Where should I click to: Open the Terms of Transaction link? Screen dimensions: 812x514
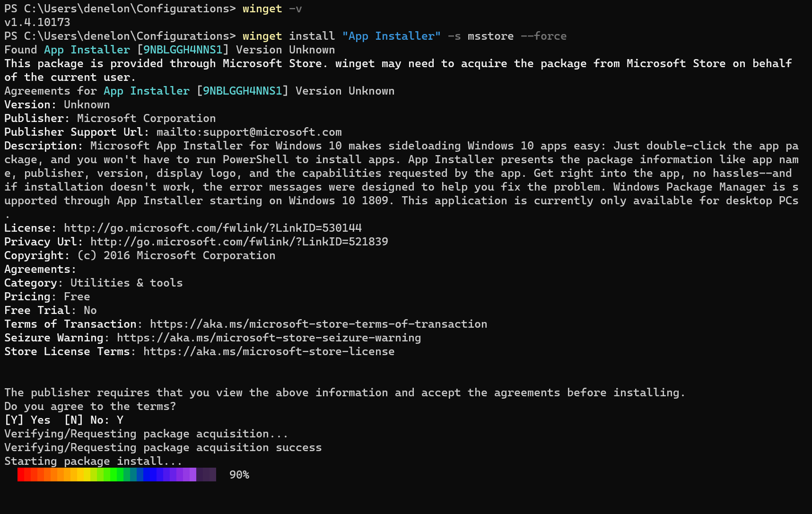pyautogui.click(x=318, y=323)
